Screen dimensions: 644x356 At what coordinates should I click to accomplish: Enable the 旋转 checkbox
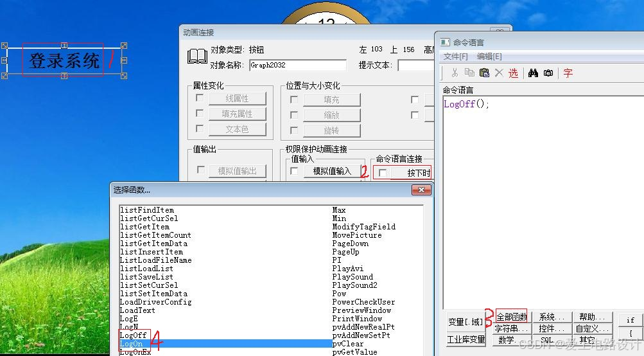click(293, 130)
